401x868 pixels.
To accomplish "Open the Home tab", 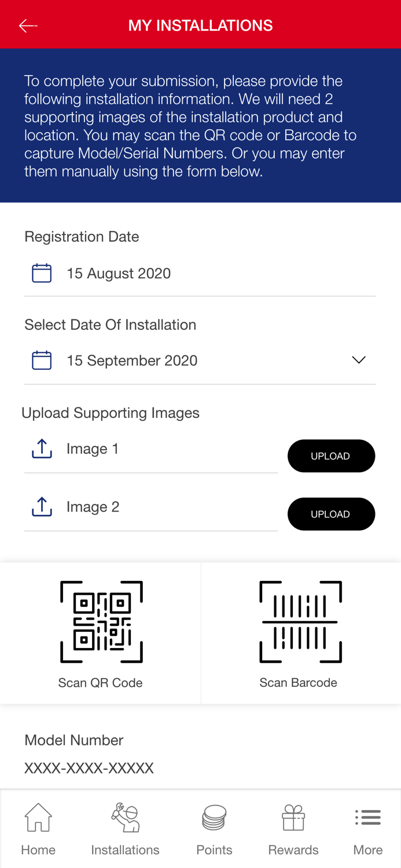I will pyautogui.click(x=38, y=829).
